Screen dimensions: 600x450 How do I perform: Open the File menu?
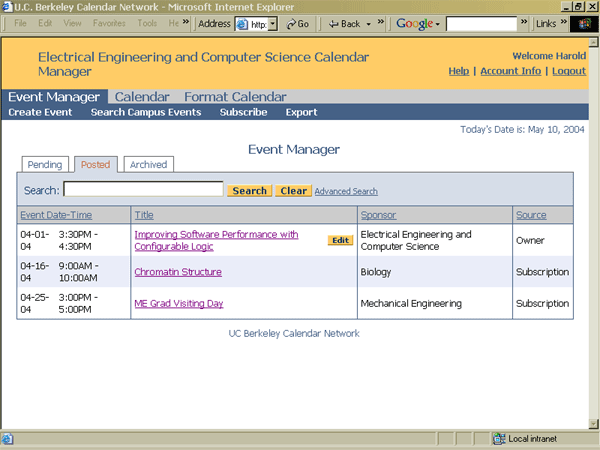point(20,23)
